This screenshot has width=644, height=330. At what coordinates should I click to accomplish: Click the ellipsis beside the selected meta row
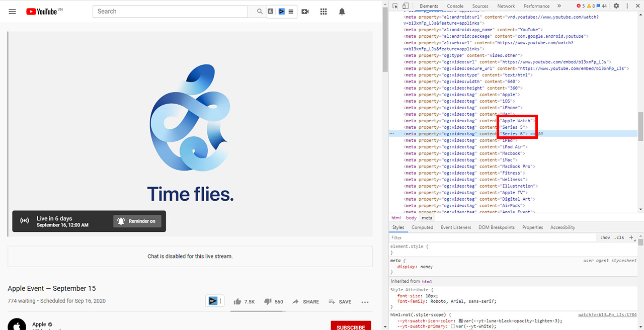pyautogui.click(x=391, y=134)
